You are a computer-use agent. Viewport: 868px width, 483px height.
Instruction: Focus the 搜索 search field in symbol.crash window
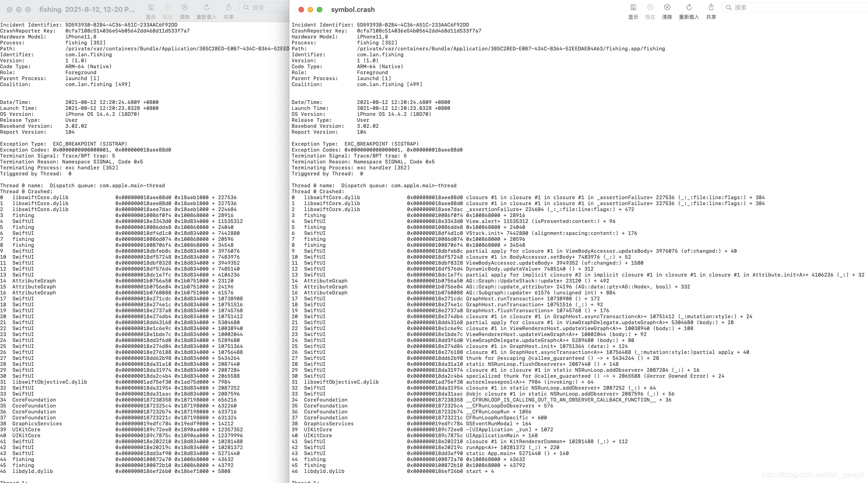795,7
